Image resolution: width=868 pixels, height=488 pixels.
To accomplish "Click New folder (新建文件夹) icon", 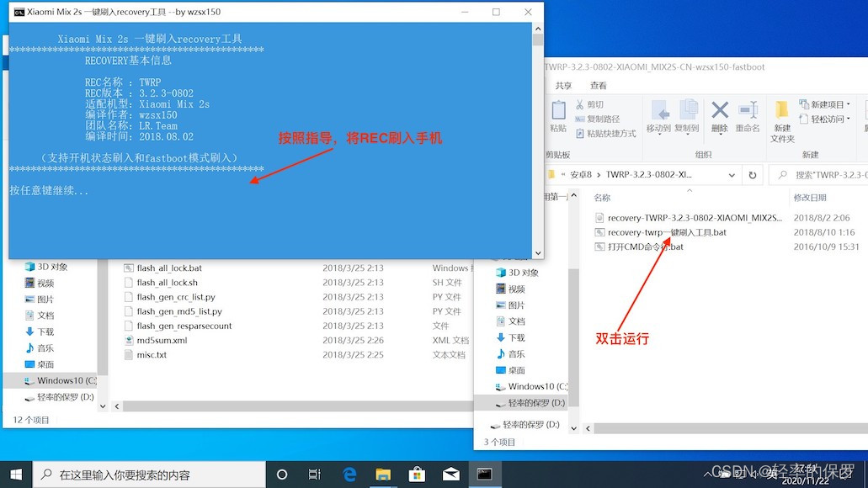I will click(781, 110).
